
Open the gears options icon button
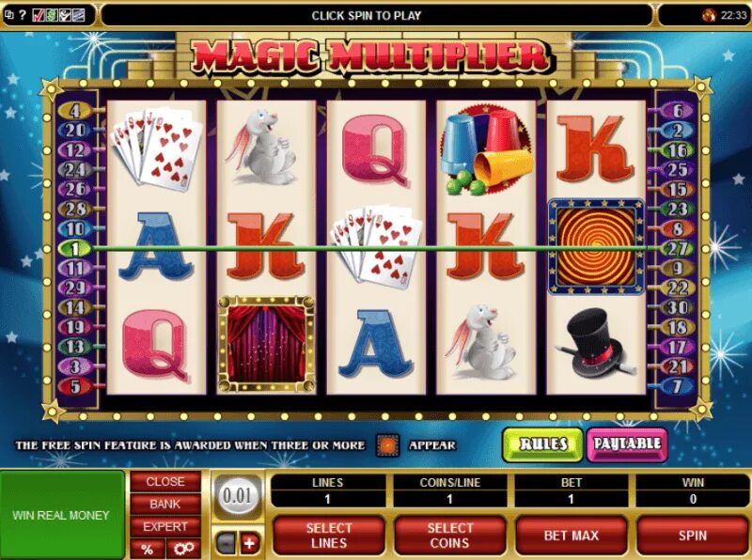[183, 549]
